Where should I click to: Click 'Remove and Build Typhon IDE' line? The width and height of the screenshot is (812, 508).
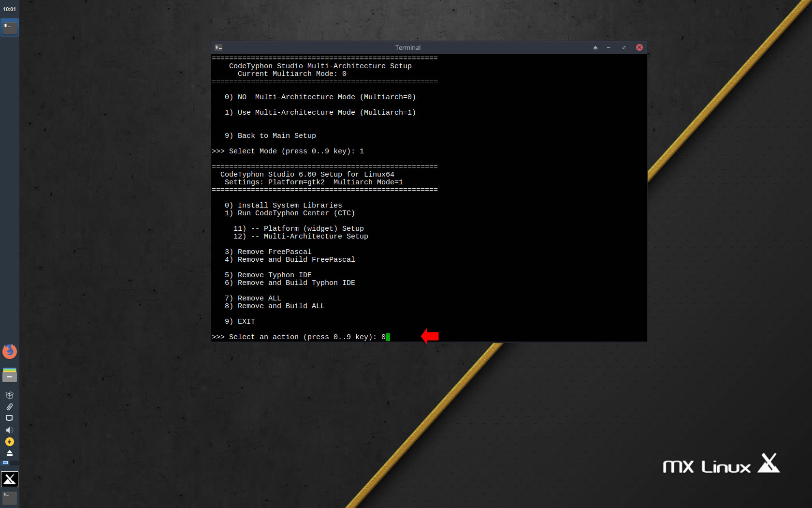pos(290,283)
